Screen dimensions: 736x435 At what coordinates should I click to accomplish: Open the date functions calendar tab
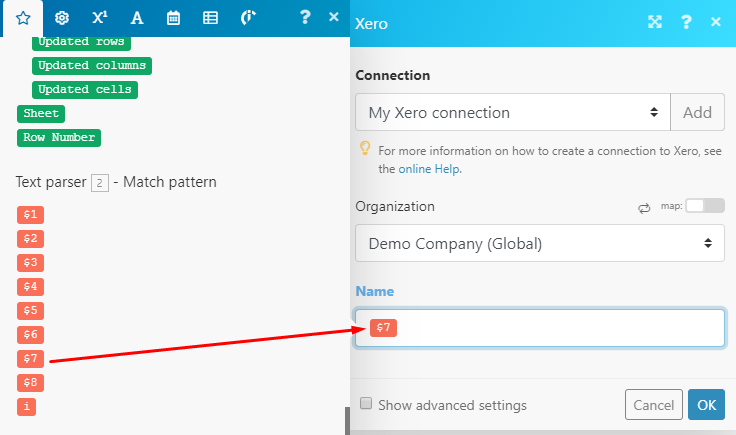coord(173,18)
